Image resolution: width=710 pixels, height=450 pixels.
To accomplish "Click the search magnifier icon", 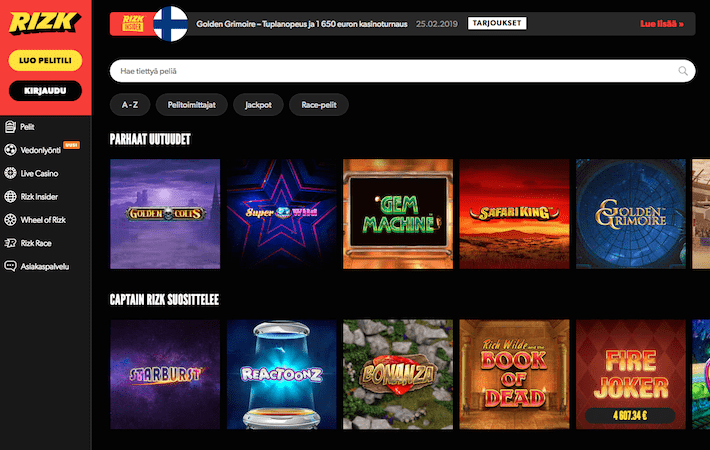I will (x=683, y=71).
